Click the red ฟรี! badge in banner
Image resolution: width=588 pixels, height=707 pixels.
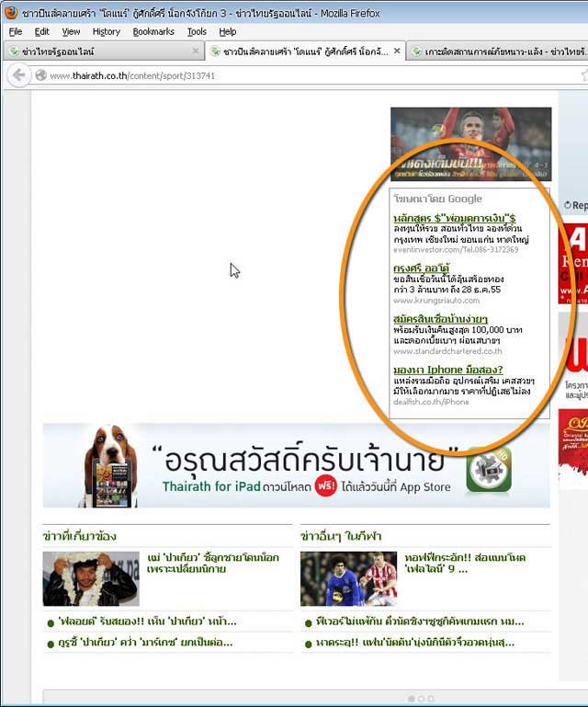[x=326, y=486]
